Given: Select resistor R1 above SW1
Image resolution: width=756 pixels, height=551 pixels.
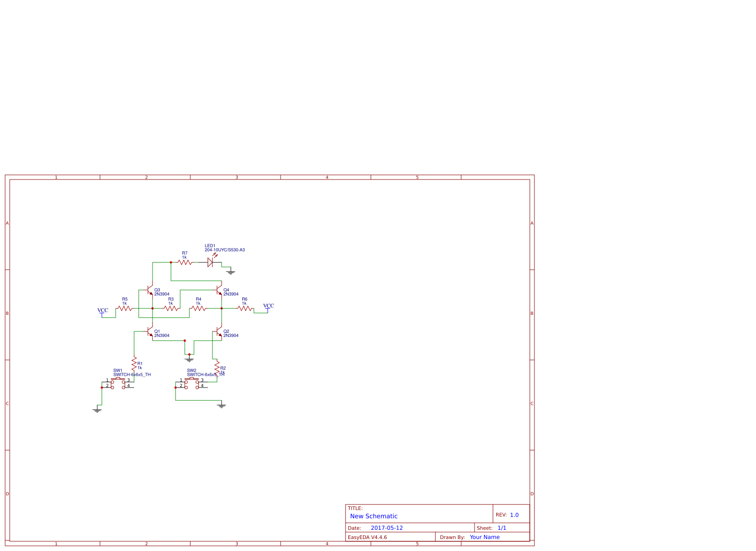Looking at the screenshot, I should coord(134,364).
